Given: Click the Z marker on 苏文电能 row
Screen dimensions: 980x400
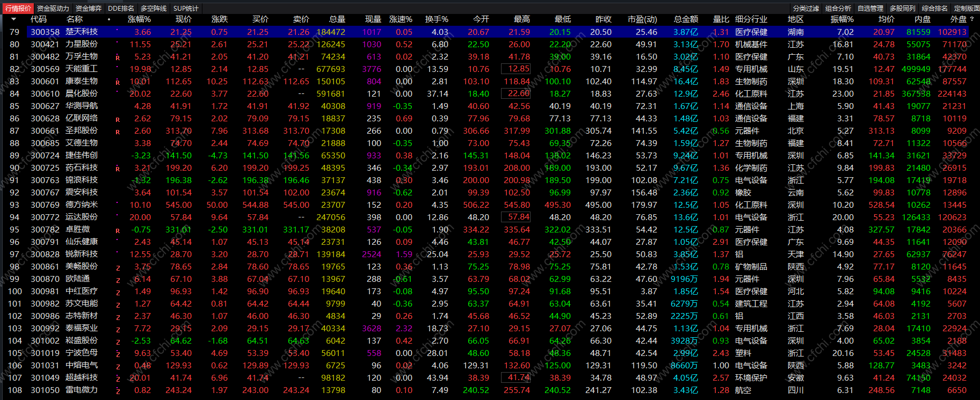Looking at the screenshot, I should 118,304.
